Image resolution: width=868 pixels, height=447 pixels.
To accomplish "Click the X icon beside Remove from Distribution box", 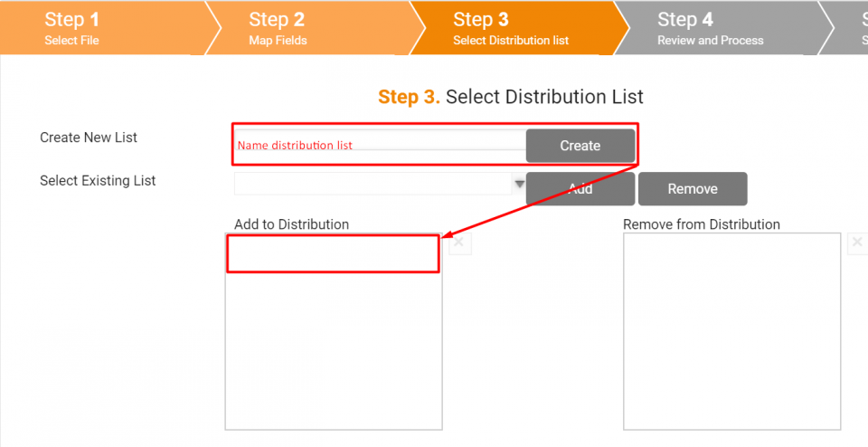I will tap(857, 243).
